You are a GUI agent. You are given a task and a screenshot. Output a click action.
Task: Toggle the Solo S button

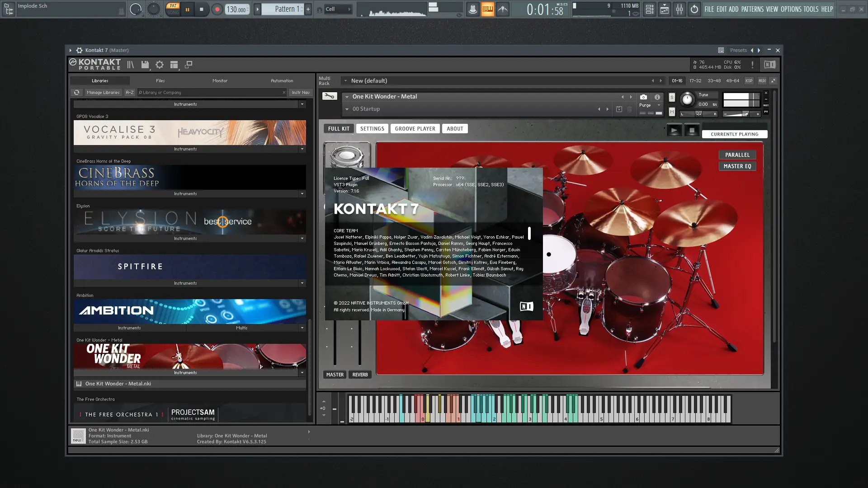click(672, 97)
